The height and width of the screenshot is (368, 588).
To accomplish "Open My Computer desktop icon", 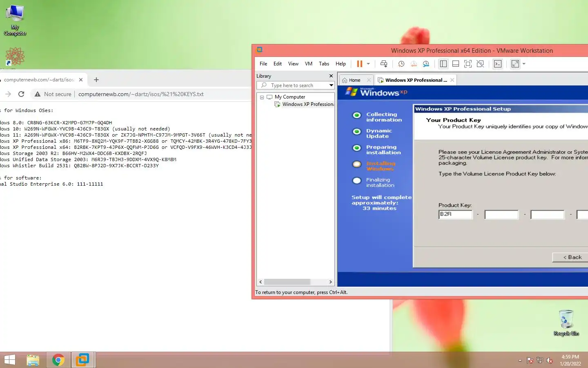I will tap(15, 20).
